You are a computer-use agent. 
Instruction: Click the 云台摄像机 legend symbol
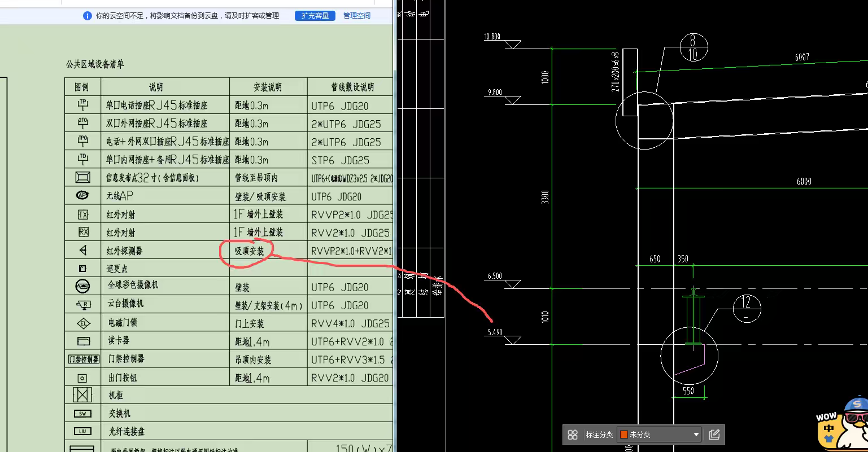tap(83, 305)
